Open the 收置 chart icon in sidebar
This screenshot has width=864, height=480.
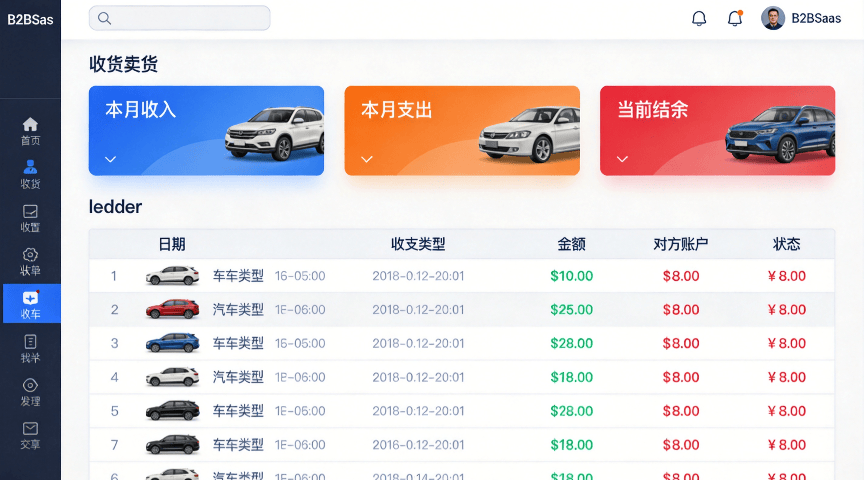click(x=30, y=211)
